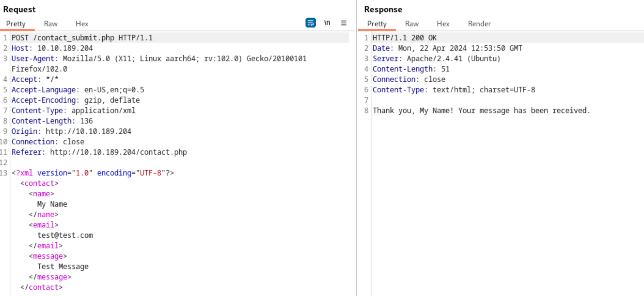Select the Response Pretty tab
This screenshot has height=296, width=644.
(x=377, y=24)
